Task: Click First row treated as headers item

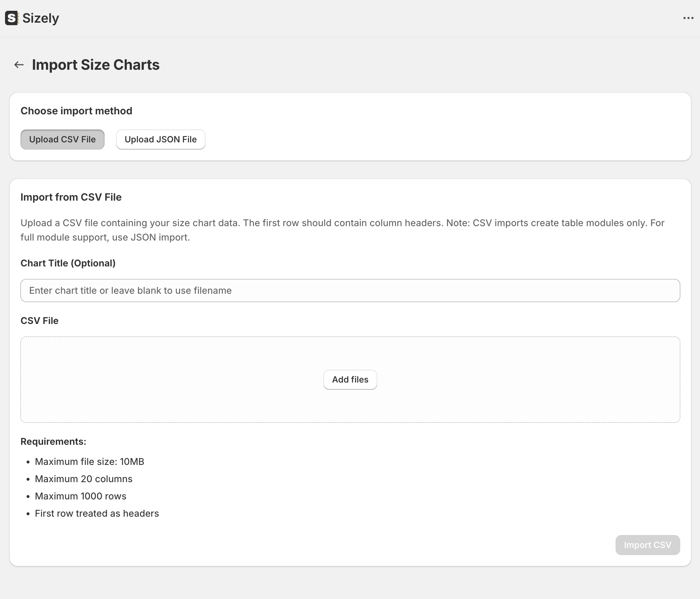Action: click(97, 513)
